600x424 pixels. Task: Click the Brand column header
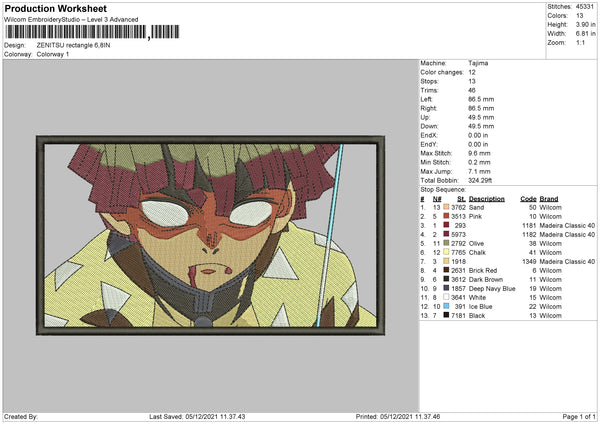click(549, 199)
